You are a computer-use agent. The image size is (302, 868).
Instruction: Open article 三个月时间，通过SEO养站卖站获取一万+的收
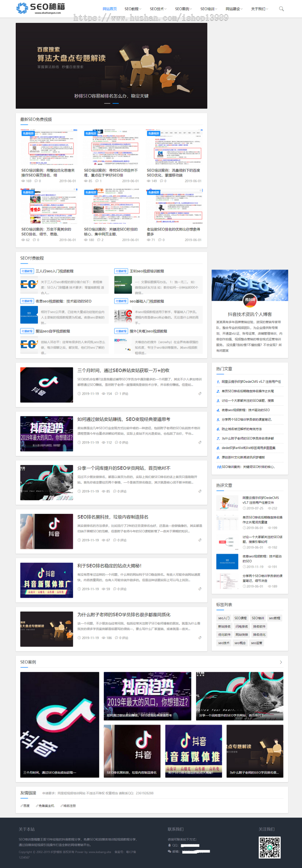123,370
